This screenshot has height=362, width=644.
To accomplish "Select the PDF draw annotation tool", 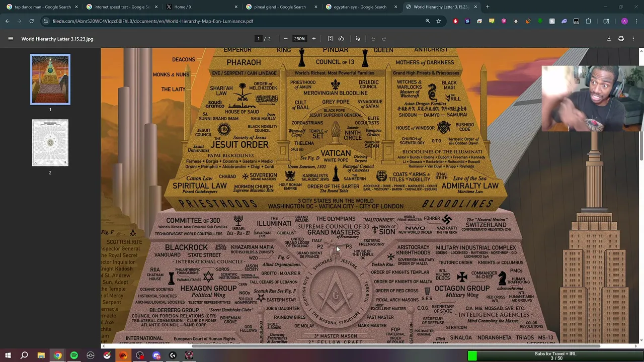I will 358,39.
